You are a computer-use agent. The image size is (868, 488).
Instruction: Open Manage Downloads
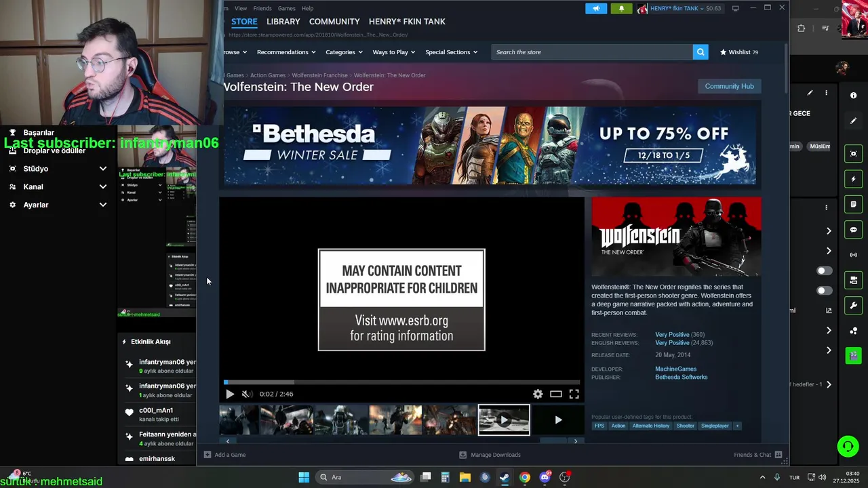(490, 455)
